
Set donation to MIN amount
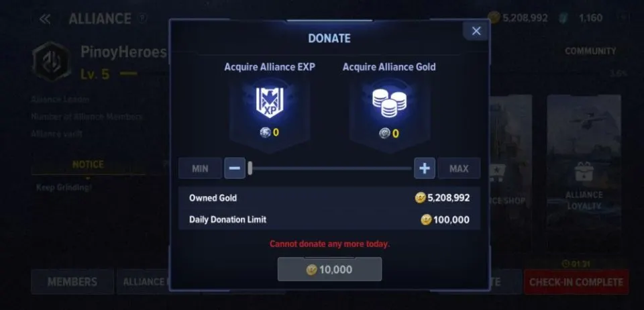coord(200,168)
